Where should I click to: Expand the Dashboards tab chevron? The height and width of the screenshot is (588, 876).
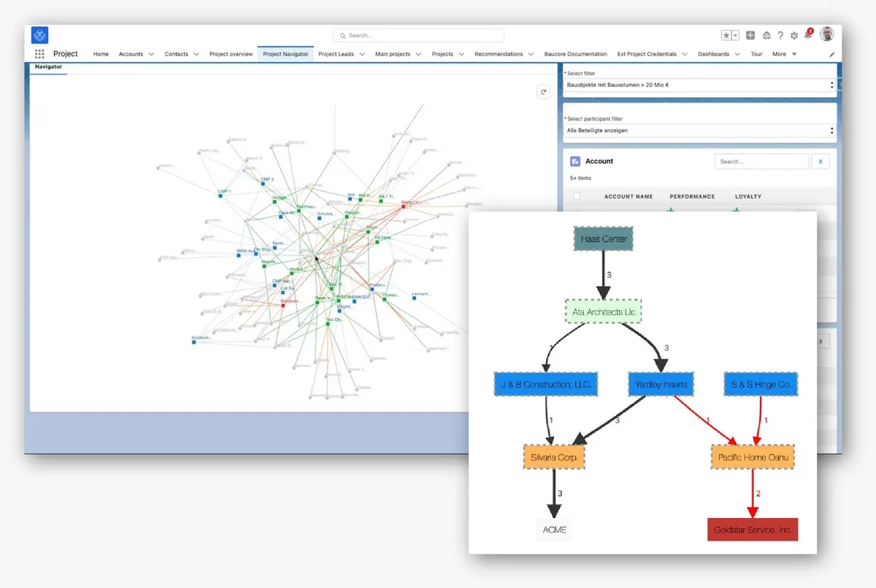tap(737, 54)
